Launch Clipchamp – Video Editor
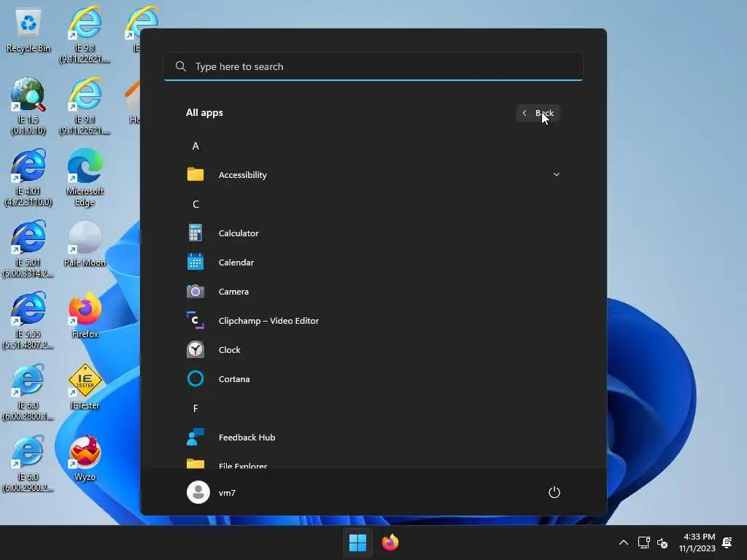 [x=268, y=321]
